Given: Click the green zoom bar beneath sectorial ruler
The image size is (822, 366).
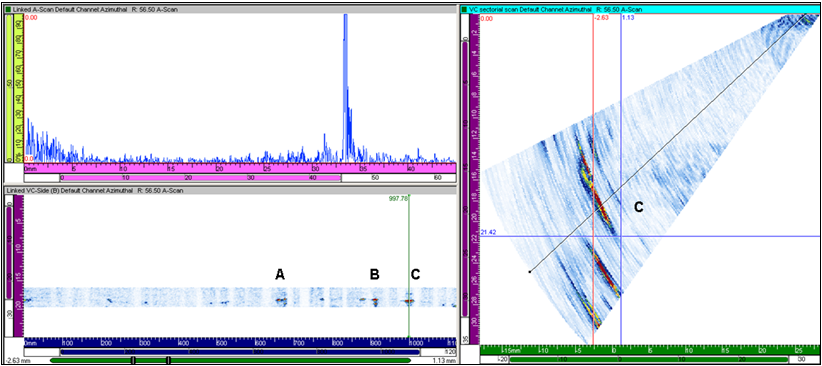Looking at the screenshot, I should (649, 360).
